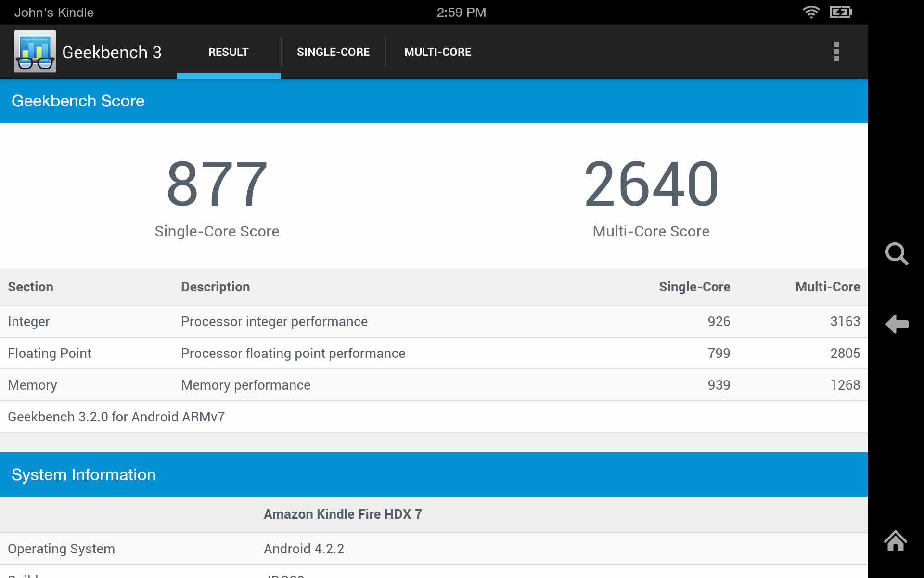Select the RESULT tab
924x578 pixels.
(228, 52)
